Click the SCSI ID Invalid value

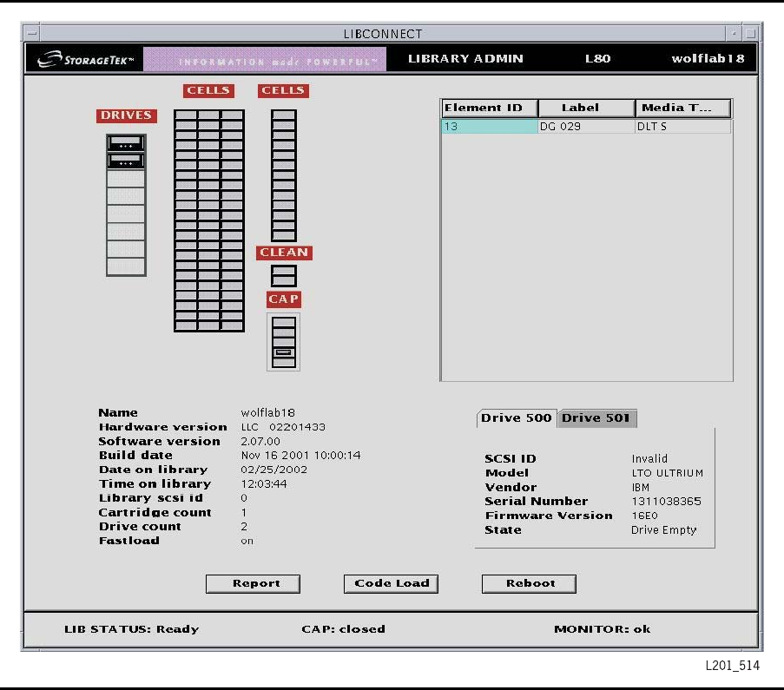[649, 458]
